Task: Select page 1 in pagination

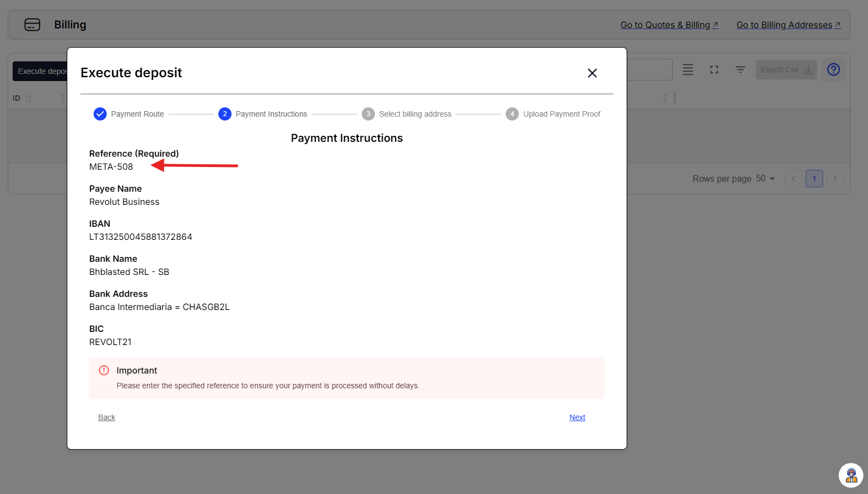Action: (814, 179)
